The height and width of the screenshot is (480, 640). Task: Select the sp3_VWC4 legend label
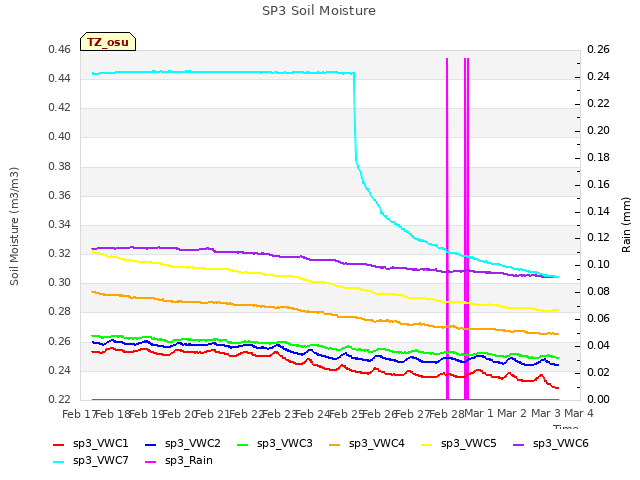click(x=376, y=444)
